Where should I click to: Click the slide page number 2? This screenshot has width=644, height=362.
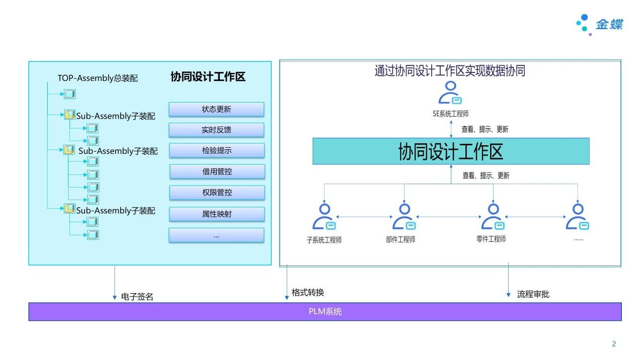coord(614,344)
